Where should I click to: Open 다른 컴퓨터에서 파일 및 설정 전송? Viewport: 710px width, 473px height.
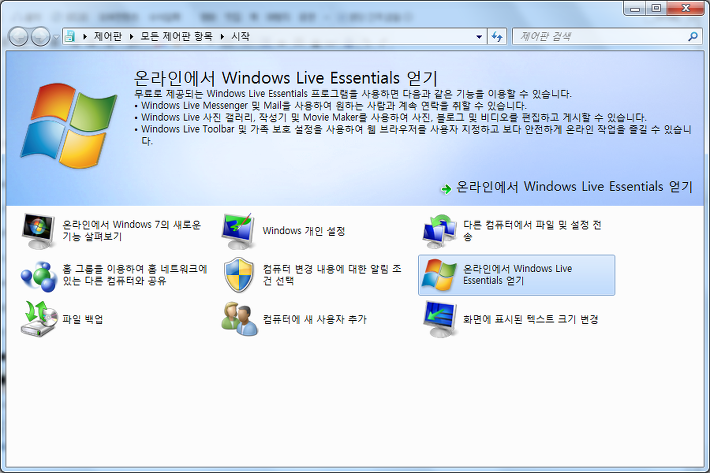(x=532, y=230)
